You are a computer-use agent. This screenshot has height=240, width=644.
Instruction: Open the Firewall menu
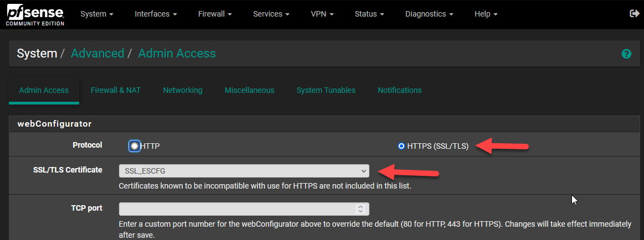coord(215,14)
